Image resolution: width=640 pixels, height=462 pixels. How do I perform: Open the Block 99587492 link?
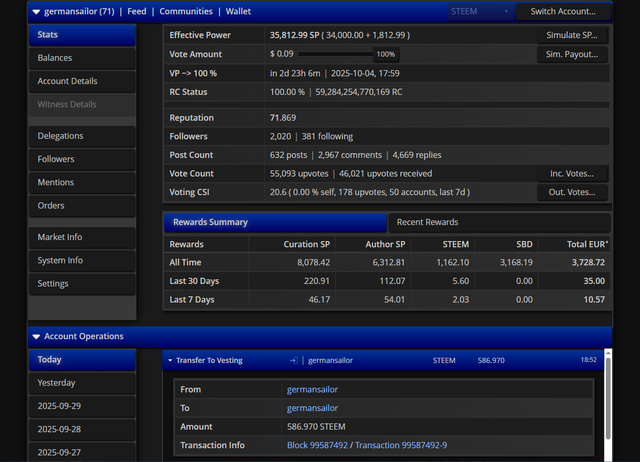coord(319,445)
